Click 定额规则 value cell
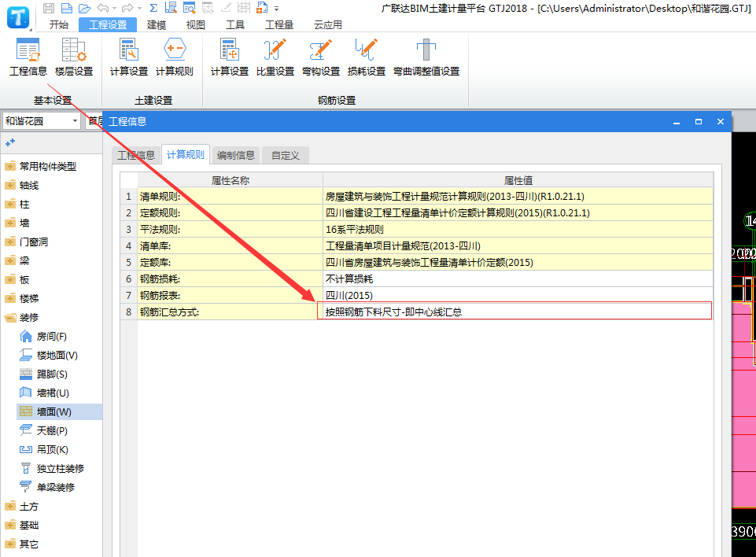This screenshot has width=756, height=557. pos(518,212)
